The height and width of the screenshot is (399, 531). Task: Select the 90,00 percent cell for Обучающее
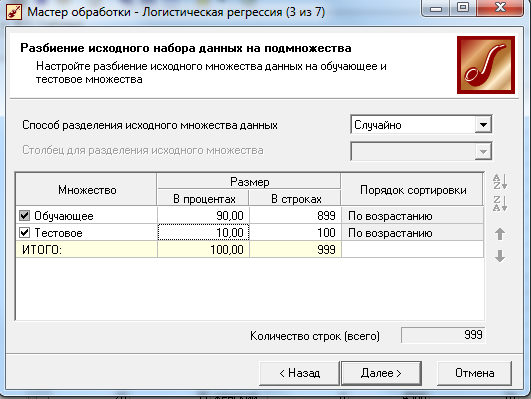[x=203, y=215]
